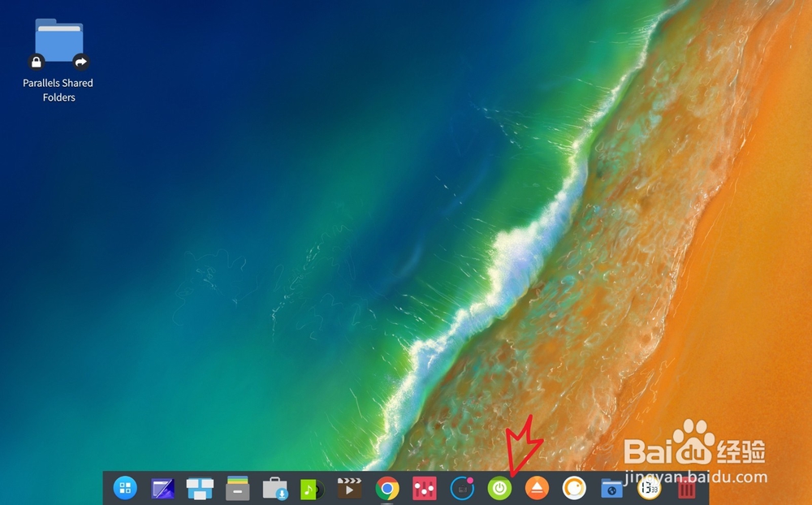Open the Camera application icon
The image size is (812, 505).
[x=575, y=488]
